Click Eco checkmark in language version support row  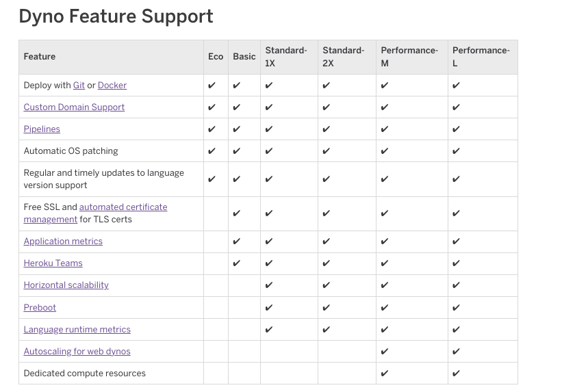(212, 179)
